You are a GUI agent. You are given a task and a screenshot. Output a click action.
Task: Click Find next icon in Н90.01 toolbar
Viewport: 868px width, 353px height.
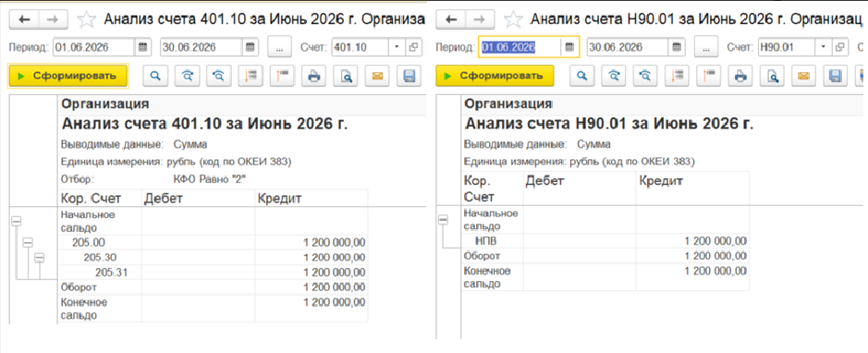tap(614, 77)
